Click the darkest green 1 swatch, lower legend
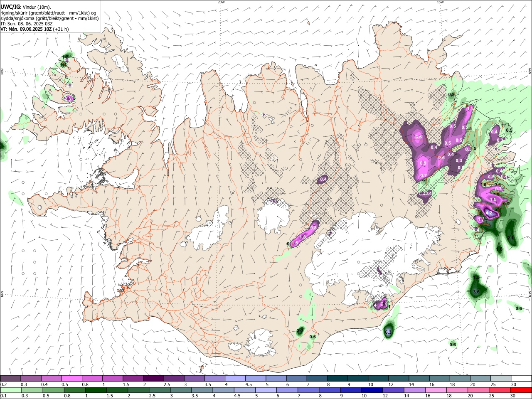Viewport: 532px width, 399px height. (x=96, y=390)
